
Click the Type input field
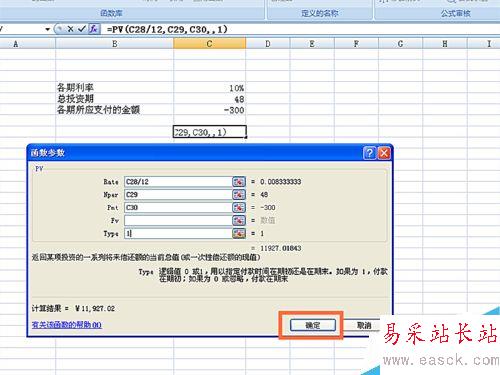pyautogui.click(x=178, y=233)
